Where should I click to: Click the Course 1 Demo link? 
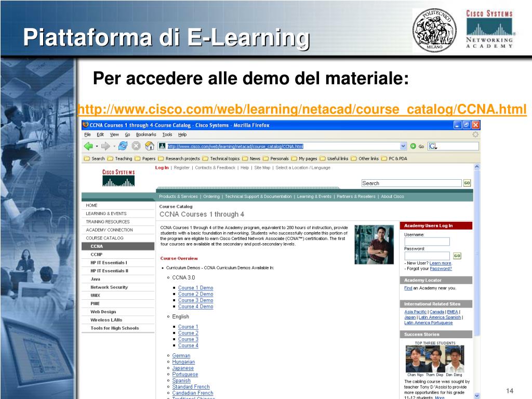[x=196, y=288]
